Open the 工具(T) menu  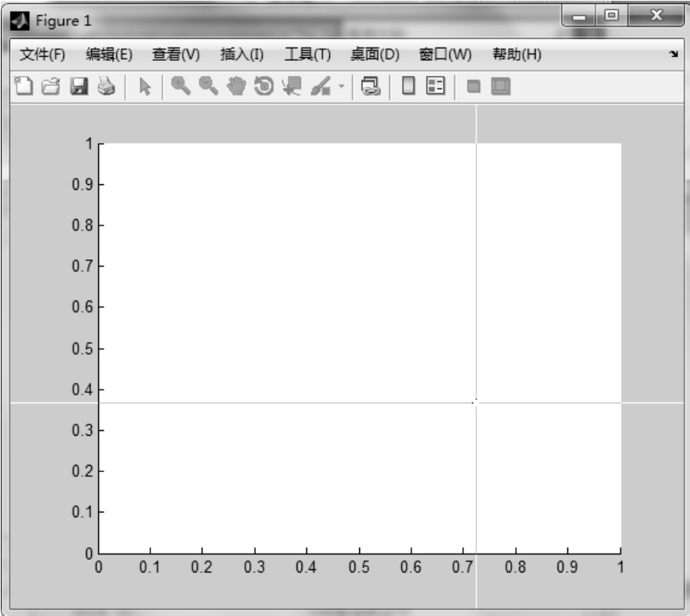click(x=307, y=55)
